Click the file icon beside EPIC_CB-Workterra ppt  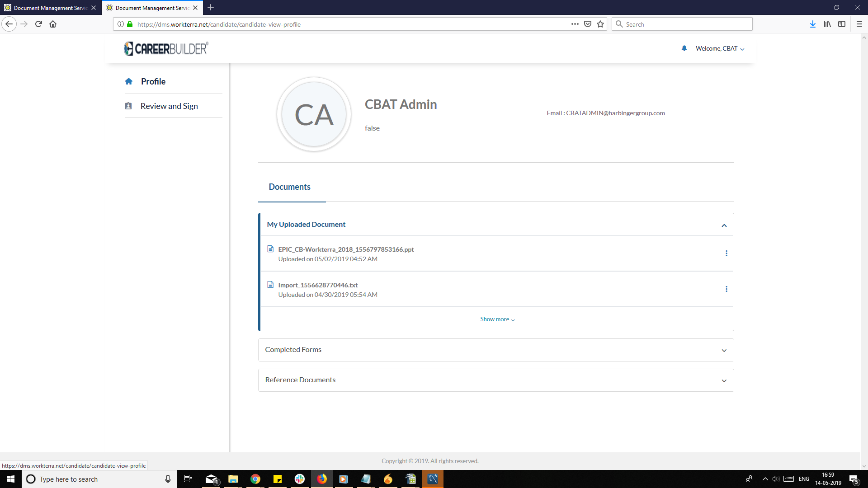click(x=270, y=249)
